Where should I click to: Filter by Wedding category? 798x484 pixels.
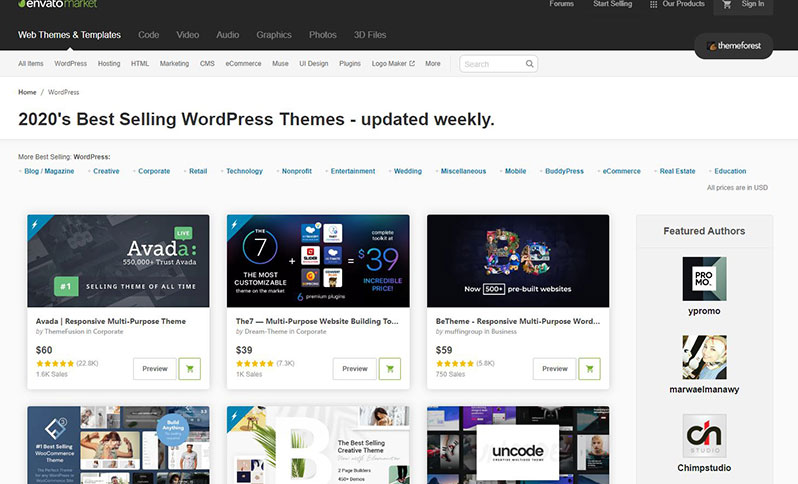tap(408, 171)
